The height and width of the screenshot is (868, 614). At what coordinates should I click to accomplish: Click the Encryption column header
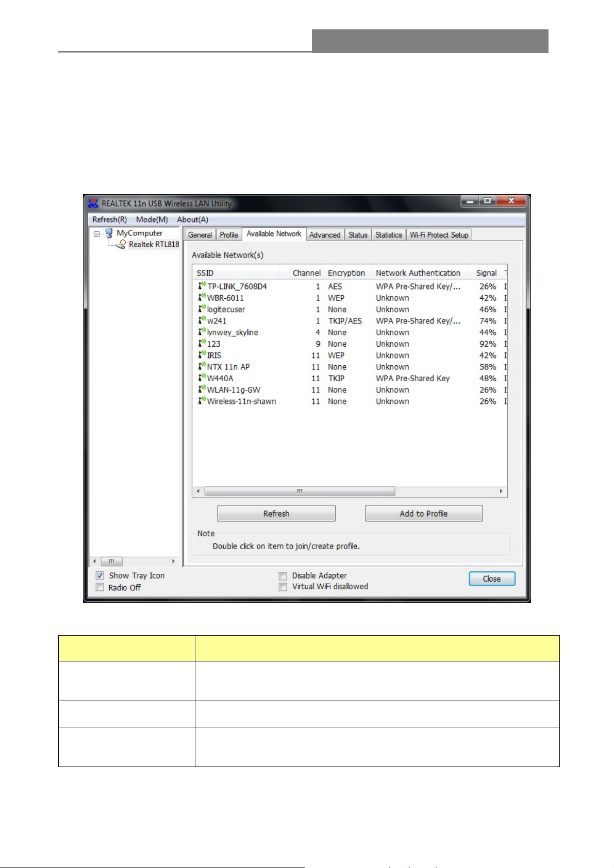pyautogui.click(x=347, y=273)
